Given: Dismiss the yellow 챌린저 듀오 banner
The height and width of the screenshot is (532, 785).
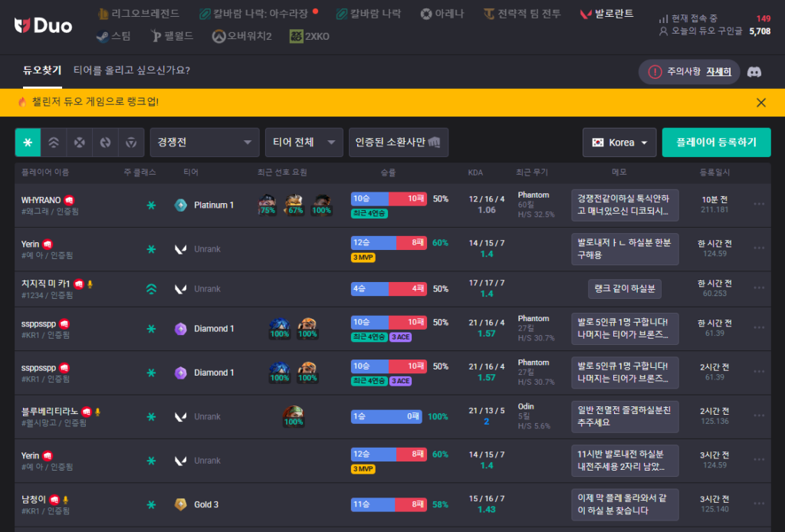Looking at the screenshot, I should click(x=760, y=102).
